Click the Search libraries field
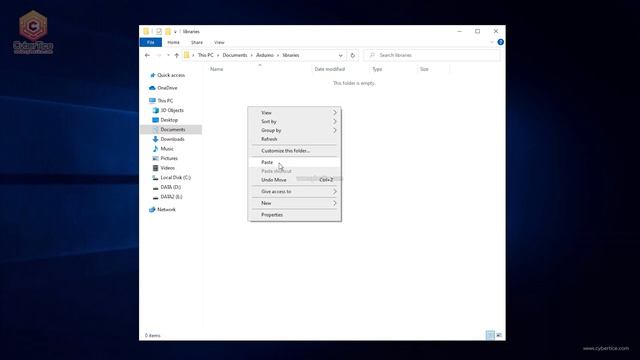Screen dimensions: 640x360 432,55
